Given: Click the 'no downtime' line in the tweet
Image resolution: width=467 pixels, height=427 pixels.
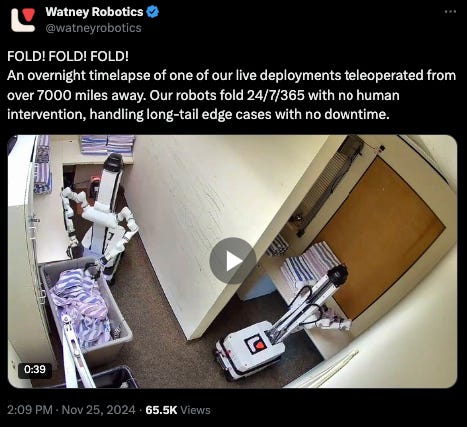Looking at the screenshot, I should point(198,115).
